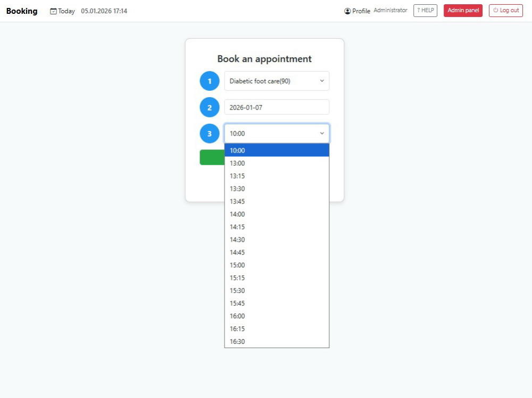The image size is (532, 398).
Task: Click the Today label in header
Action: click(66, 11)
